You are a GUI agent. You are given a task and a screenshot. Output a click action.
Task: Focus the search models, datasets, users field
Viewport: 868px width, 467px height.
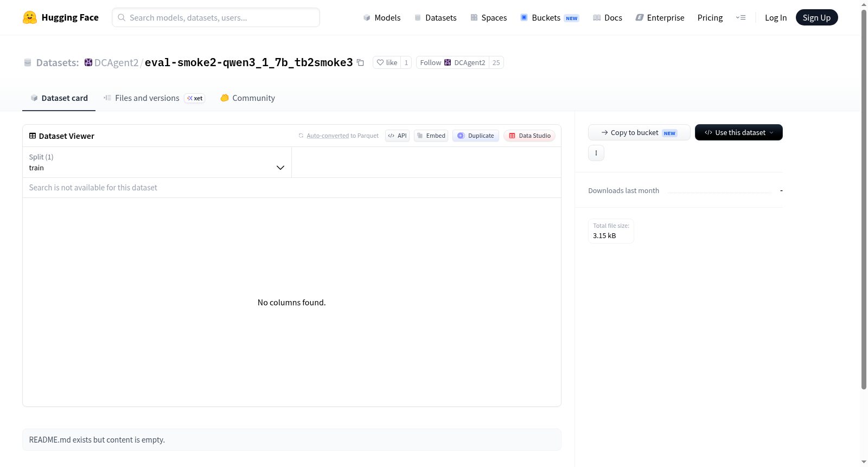[216, 17]
